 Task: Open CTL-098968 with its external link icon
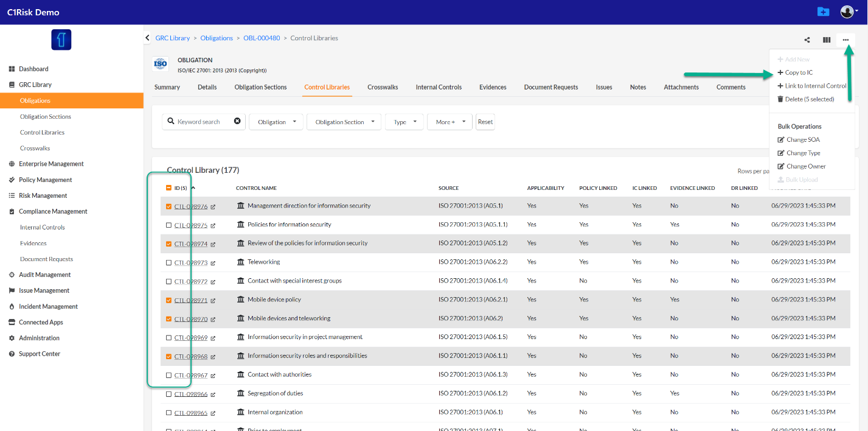click(213, 357)
